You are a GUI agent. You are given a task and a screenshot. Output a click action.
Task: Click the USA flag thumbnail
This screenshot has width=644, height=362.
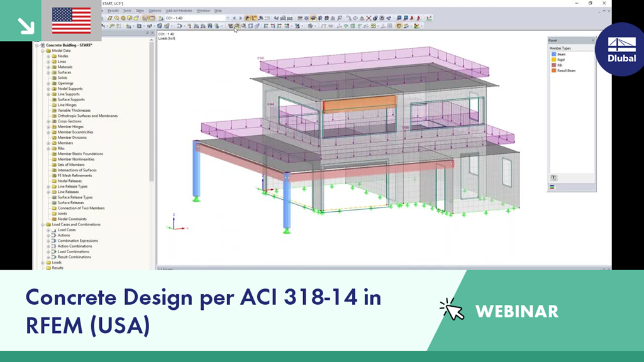tap(72, 21)
